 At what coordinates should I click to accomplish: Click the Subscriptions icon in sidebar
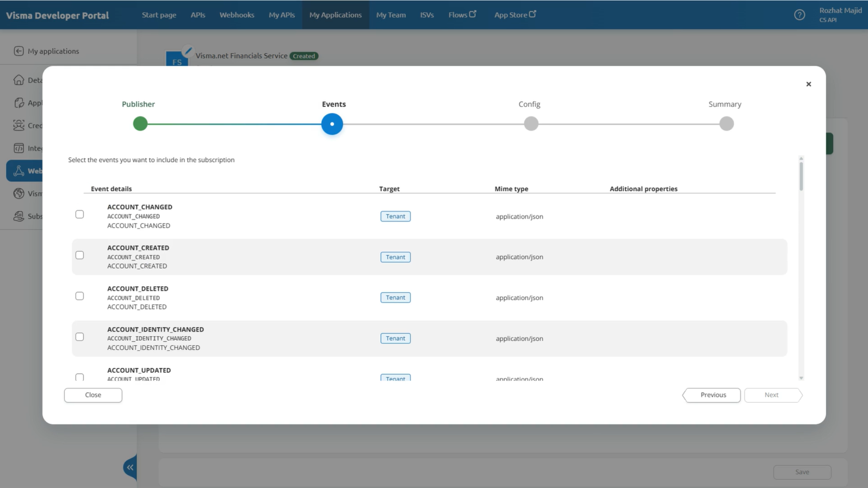tap(18, 216)
